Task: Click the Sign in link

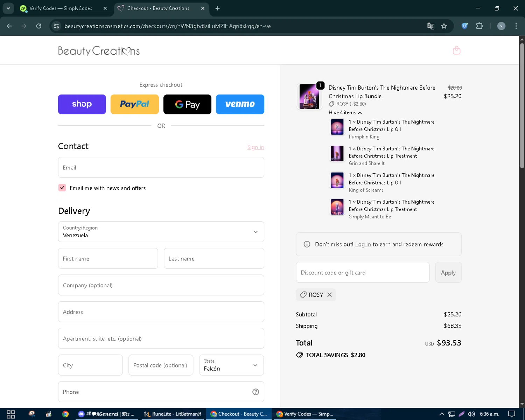Action: [x=255, y=147]
